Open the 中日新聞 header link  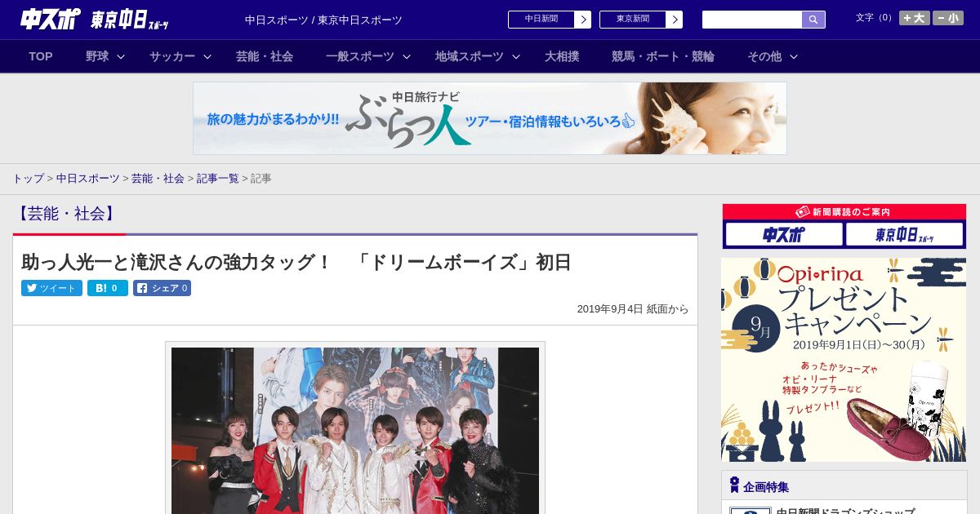tap(541, 20)
